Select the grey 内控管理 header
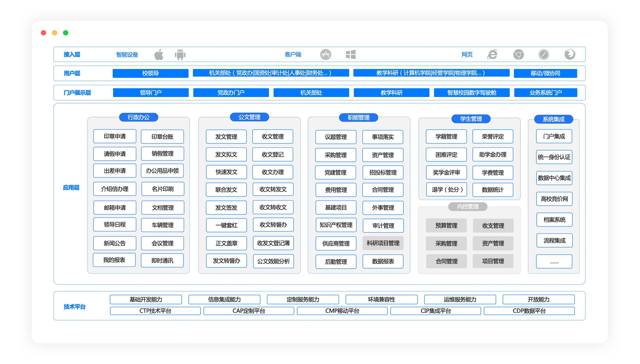The width and height of the screenshot is (640, 364). [x=468, y=207]
